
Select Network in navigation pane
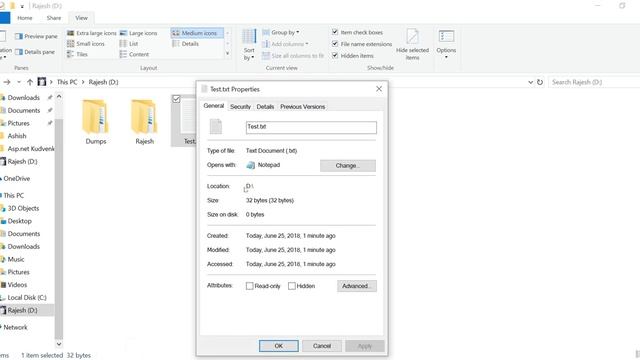click(x=15, y=327)
